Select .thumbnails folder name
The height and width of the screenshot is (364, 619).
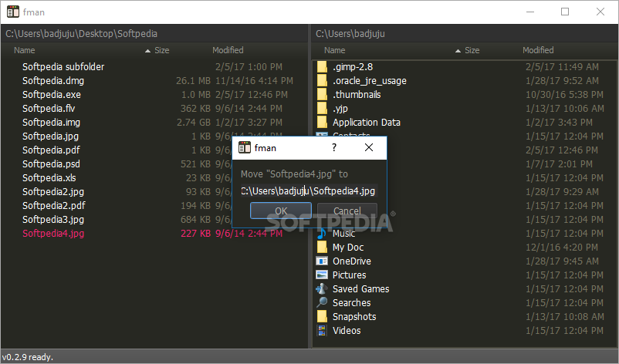click(x=357, y=94)
